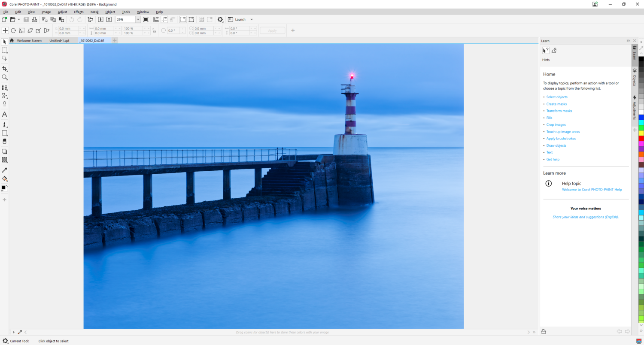644x345 pixels.
Task: Expand the Open file dropdown arrow
Action: coord(18,19)
